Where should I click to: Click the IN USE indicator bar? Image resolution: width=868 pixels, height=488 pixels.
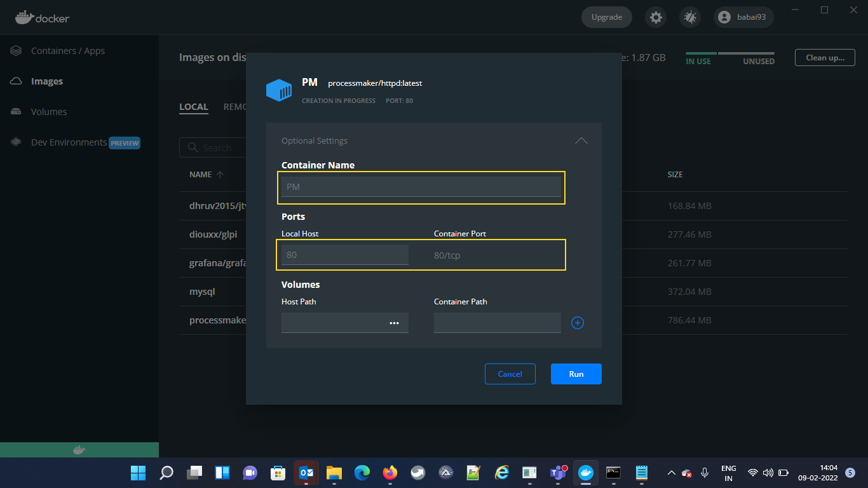(701, 53)
